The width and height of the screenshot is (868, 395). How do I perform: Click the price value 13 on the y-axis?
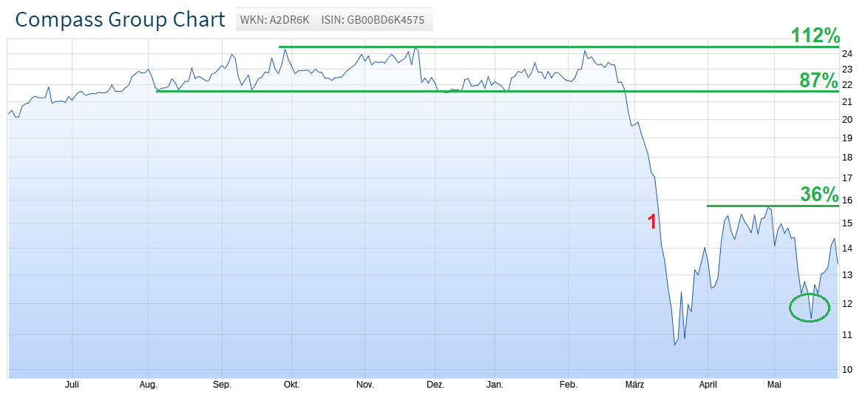[x=847, y=275]
